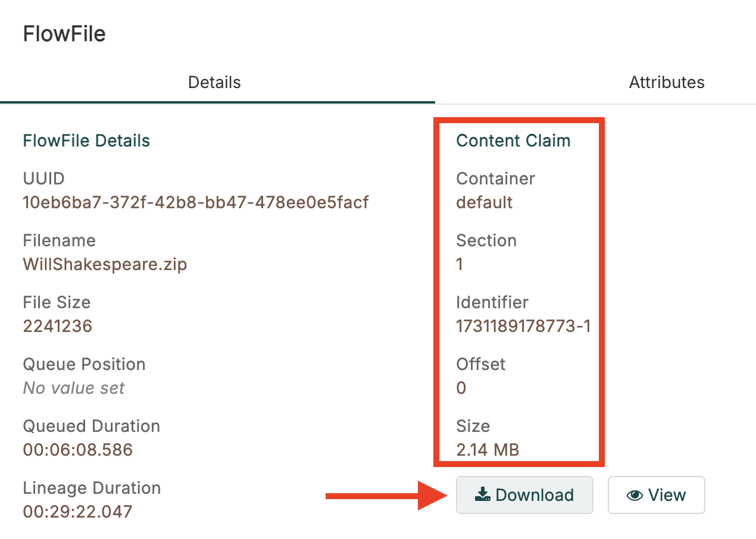This screenshot has width=756, height=539.
Task: Click the Offset value 0
Action: (461, 388)
